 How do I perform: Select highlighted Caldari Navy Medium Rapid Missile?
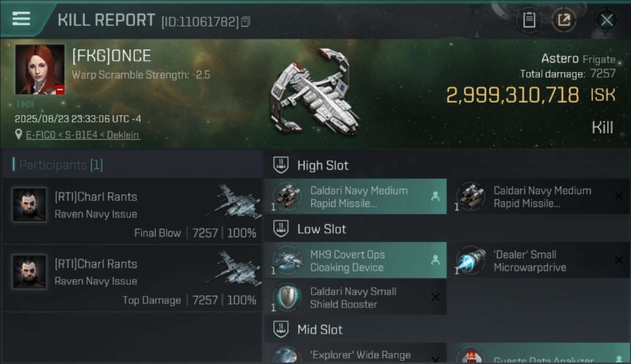click(x=355, y=197)
